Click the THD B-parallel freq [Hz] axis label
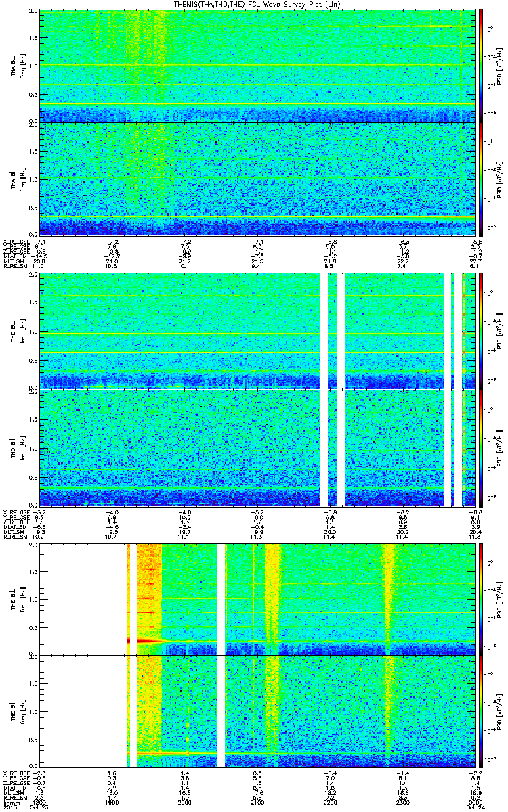 (x=22, y=448)
